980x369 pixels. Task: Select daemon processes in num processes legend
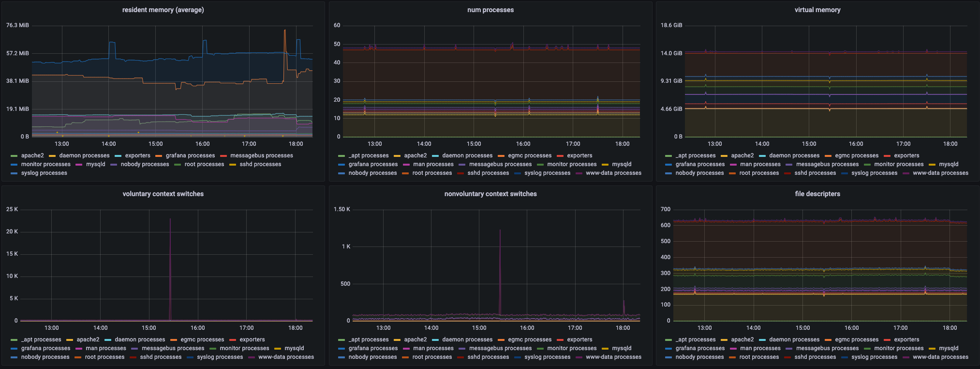[467, 155]
